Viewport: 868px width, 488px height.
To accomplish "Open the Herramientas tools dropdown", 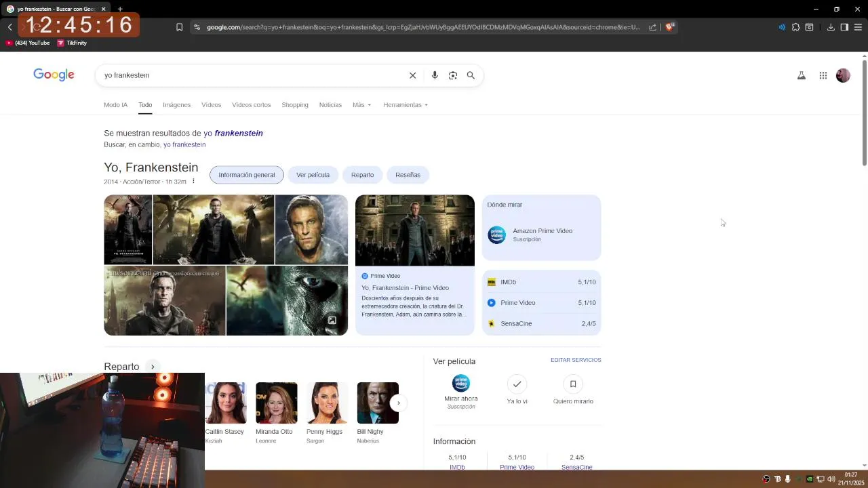I will [x=406, y=105].
